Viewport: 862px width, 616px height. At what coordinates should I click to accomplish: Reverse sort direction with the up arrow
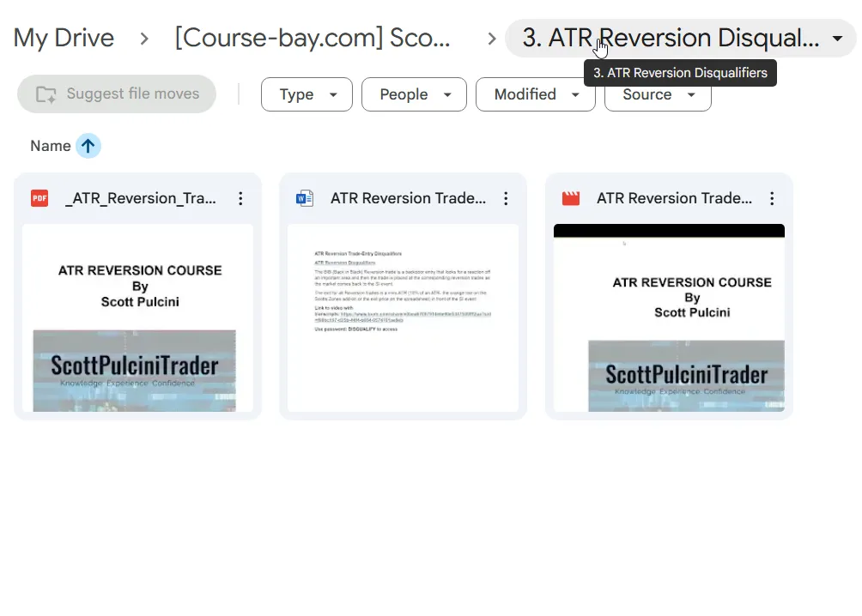tap(88, 146)
